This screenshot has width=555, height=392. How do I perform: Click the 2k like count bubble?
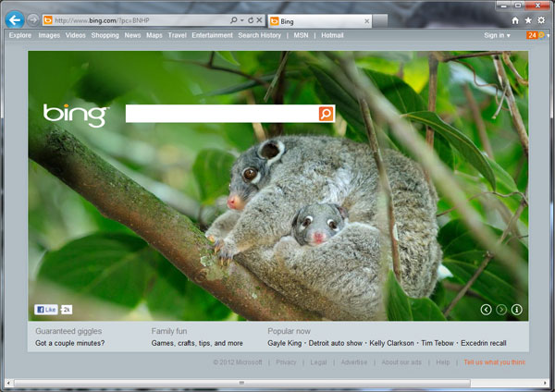[x=67, y=310]
